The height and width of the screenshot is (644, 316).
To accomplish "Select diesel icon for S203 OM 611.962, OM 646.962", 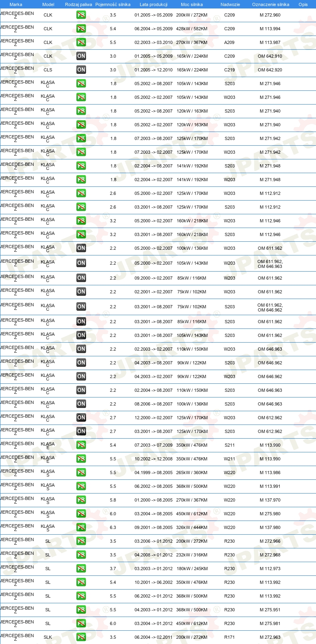I will coord(81,307).
